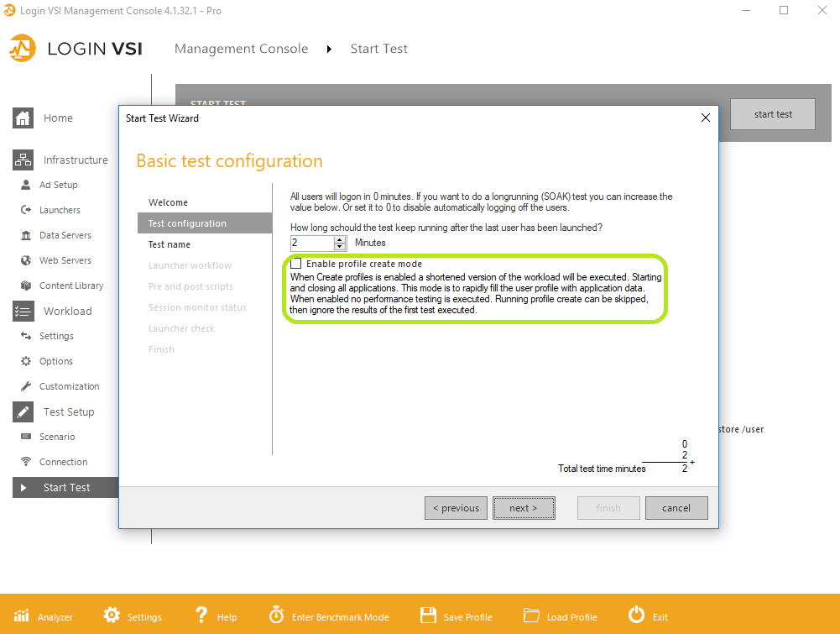The width and height of the screenshot is (840, 634).
Task: Click the minutes input field
Action: click(x=312, y=243)
